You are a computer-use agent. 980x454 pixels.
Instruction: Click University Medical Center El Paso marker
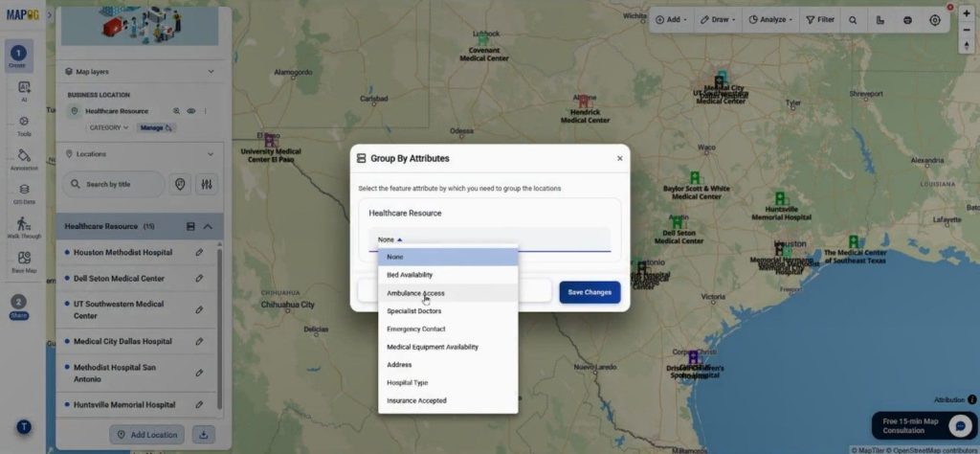[271, 140]
